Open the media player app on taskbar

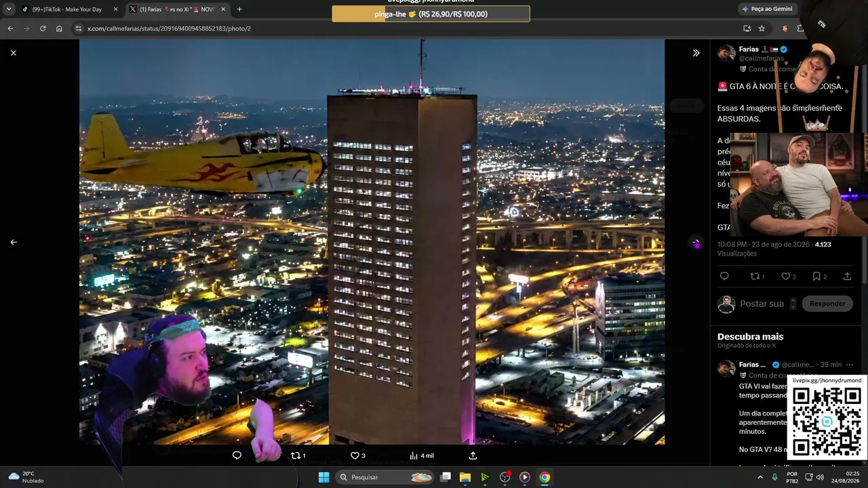(x=525, y=477)
